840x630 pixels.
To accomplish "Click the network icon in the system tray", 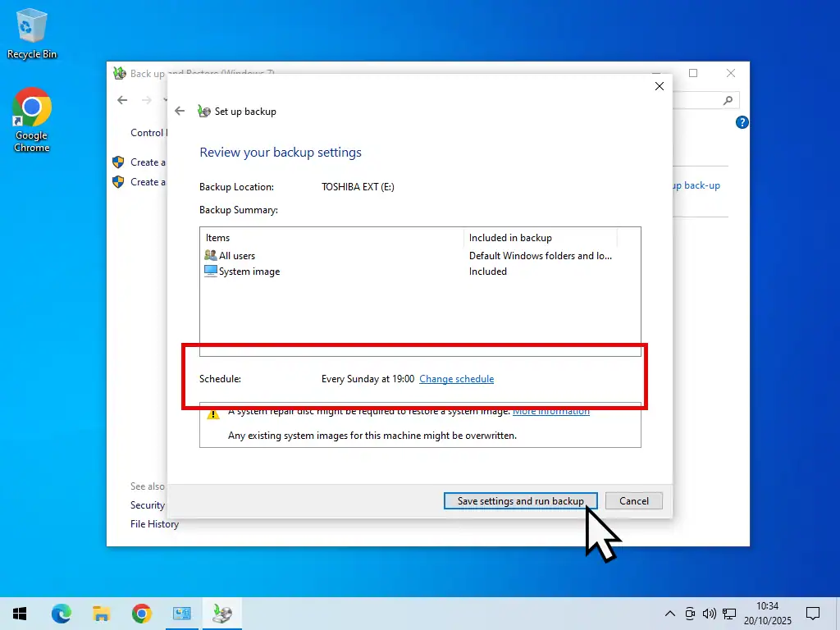I will 728,614.
